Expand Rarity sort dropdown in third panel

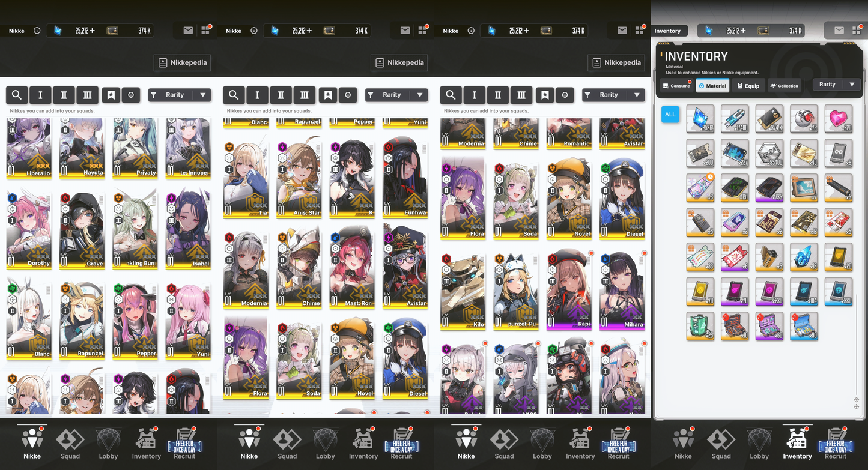(x=613, y=95)
